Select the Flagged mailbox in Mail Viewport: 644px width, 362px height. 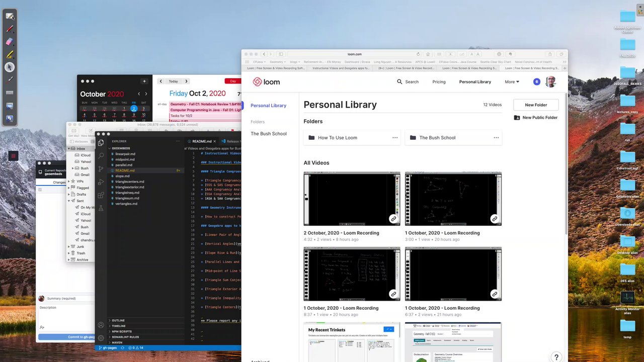point(83,188)
